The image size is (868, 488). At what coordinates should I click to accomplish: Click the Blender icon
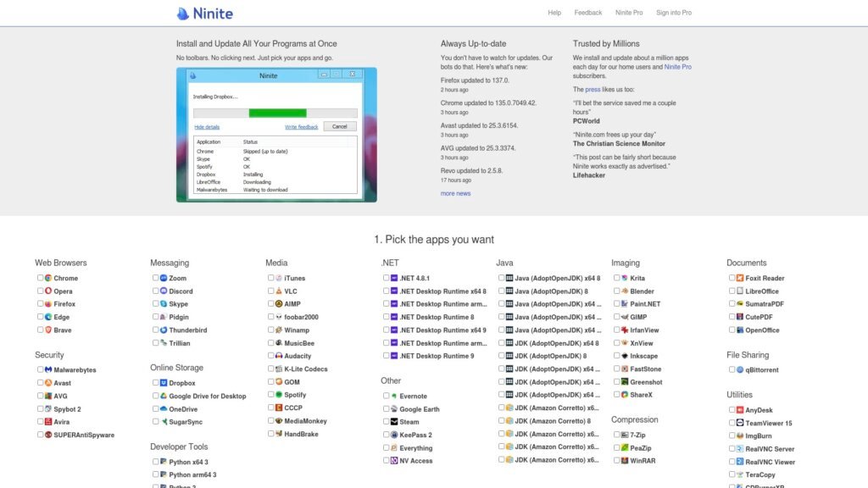(x=625, y=291)
